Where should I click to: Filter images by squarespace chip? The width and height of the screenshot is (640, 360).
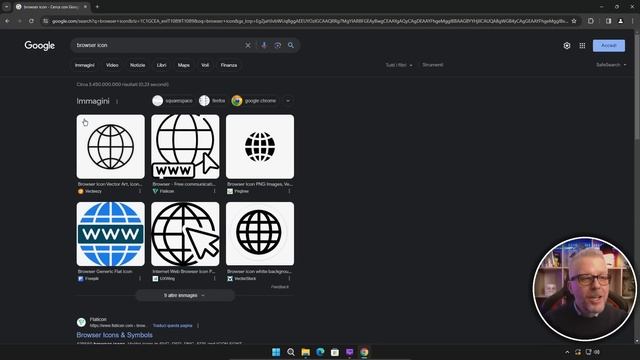(173, 101)
